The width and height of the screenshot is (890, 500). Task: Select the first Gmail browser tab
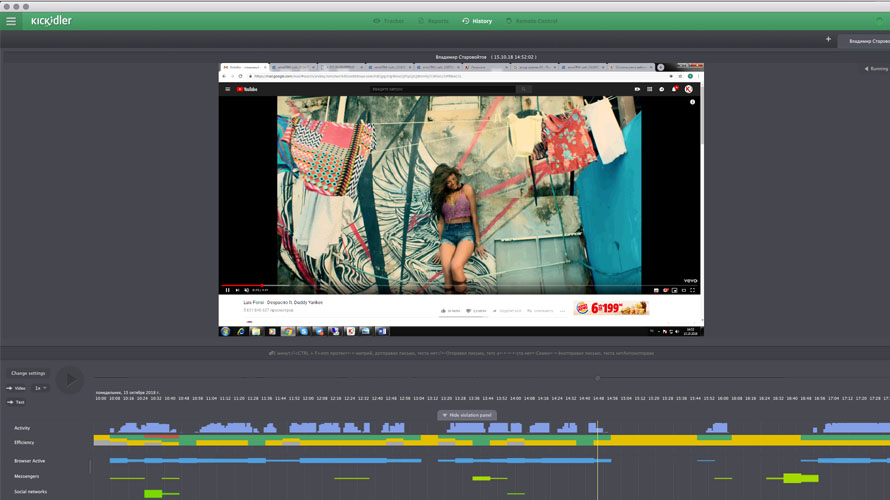[x=244, y=67]
